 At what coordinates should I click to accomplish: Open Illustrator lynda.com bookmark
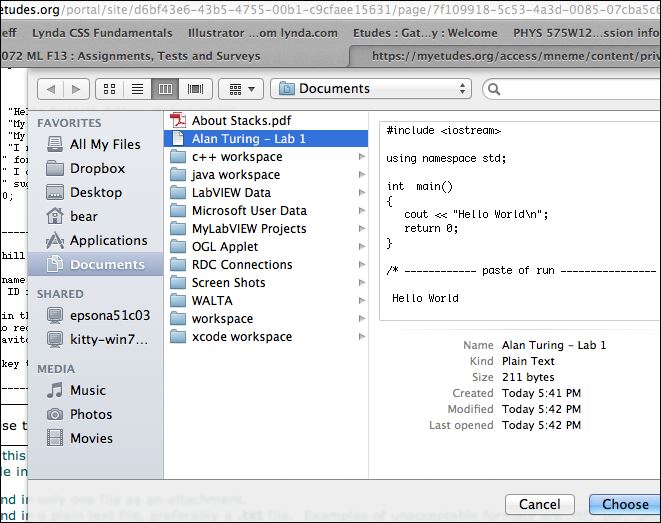(x=263, y=33)
